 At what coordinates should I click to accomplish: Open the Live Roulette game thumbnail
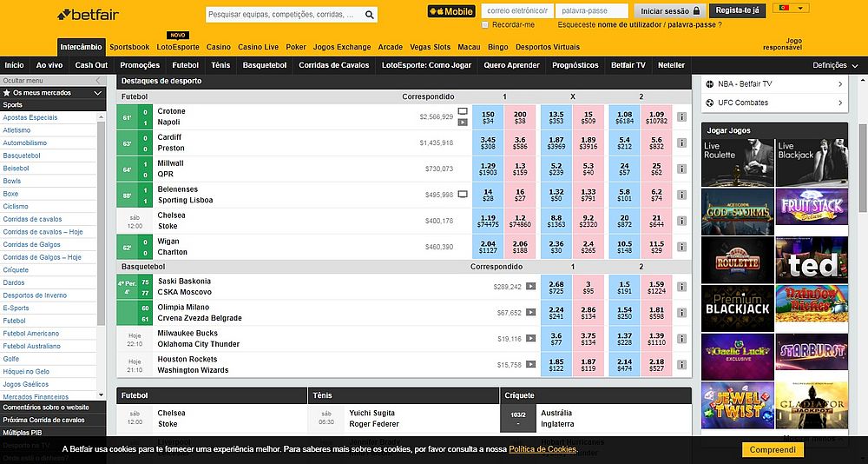tap(737, 162)
